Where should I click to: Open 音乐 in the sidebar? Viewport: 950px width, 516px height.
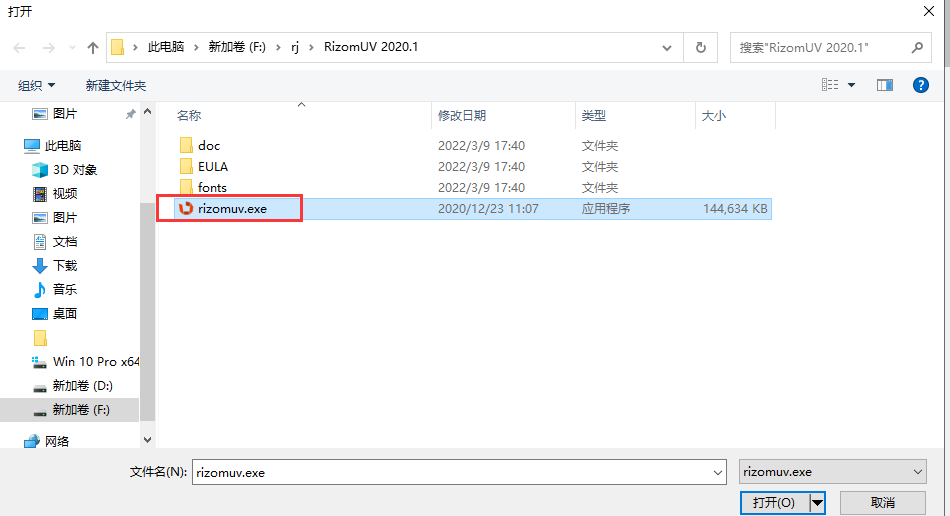64,289
